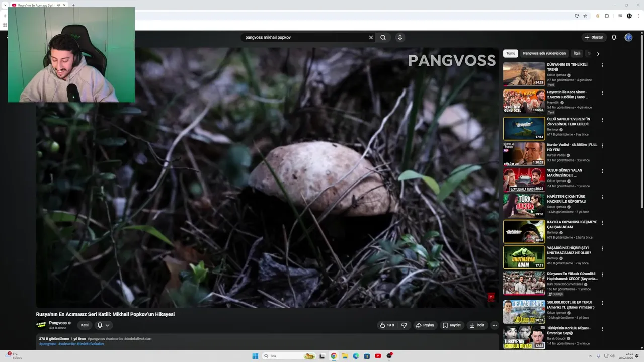Open the UNUTMAYAN ADAM thumbnail

pyautogui.click(x=524, y=257)
